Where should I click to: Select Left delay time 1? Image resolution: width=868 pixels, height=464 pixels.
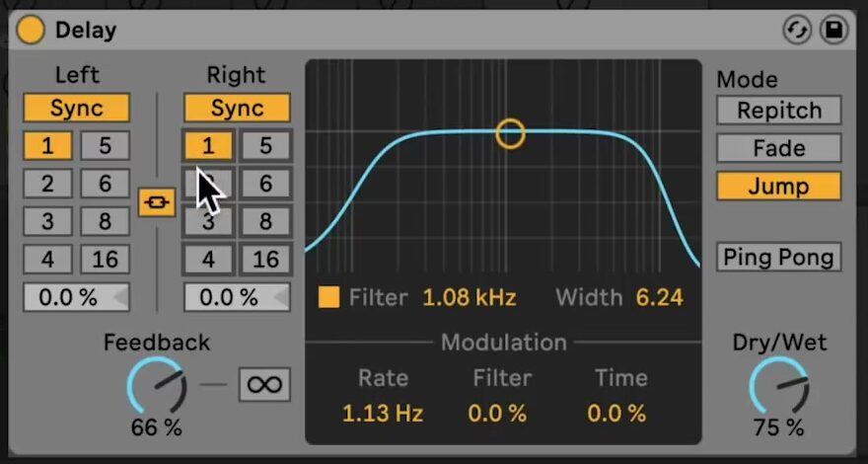point(47,146)
